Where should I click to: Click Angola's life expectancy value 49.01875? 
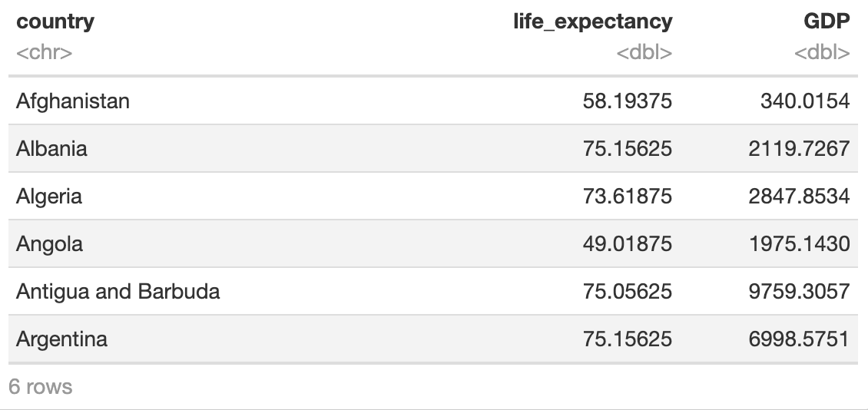point(627,243)
